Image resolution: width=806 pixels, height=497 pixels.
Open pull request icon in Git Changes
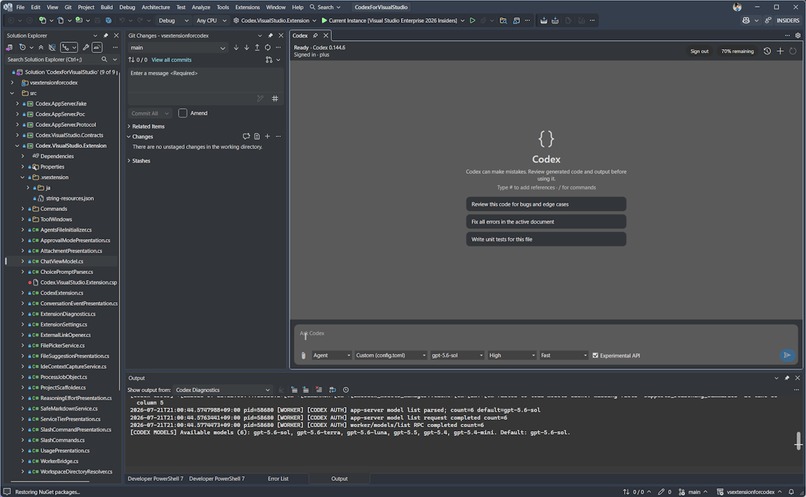(x=269, y=60)
